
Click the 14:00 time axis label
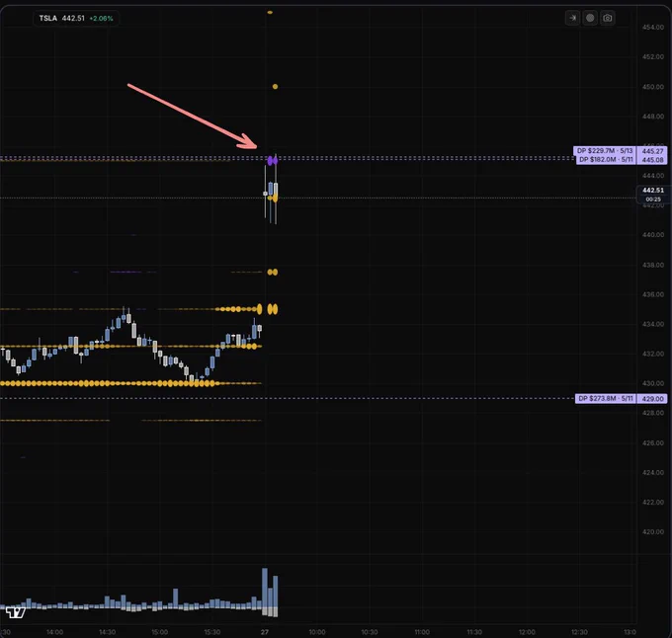[54, 632]
